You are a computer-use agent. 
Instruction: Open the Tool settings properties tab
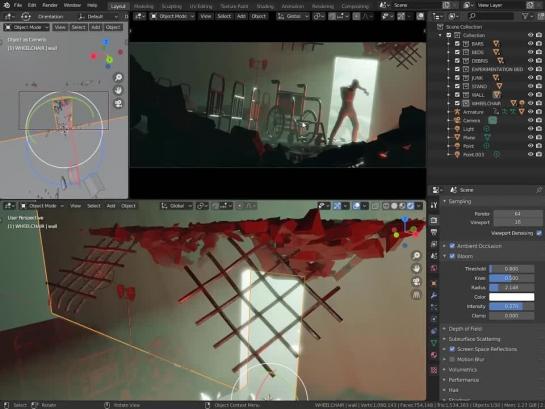pyautogui.click(x=434, y=205)
